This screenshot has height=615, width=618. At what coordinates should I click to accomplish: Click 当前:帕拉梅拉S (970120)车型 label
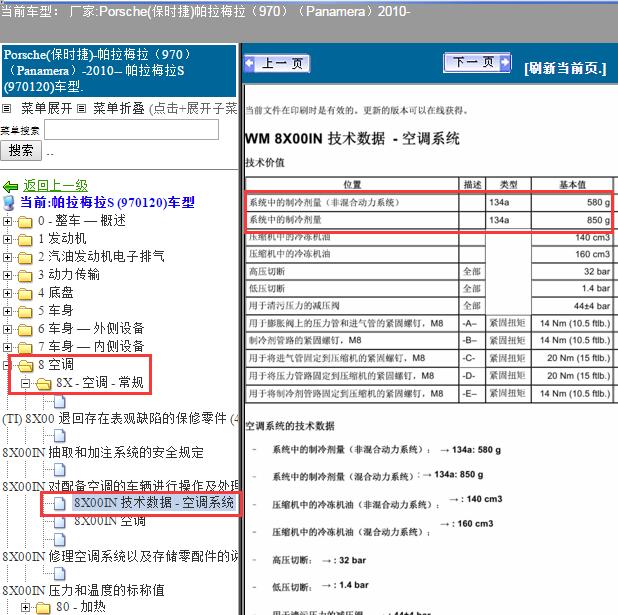tap(107, 203)
